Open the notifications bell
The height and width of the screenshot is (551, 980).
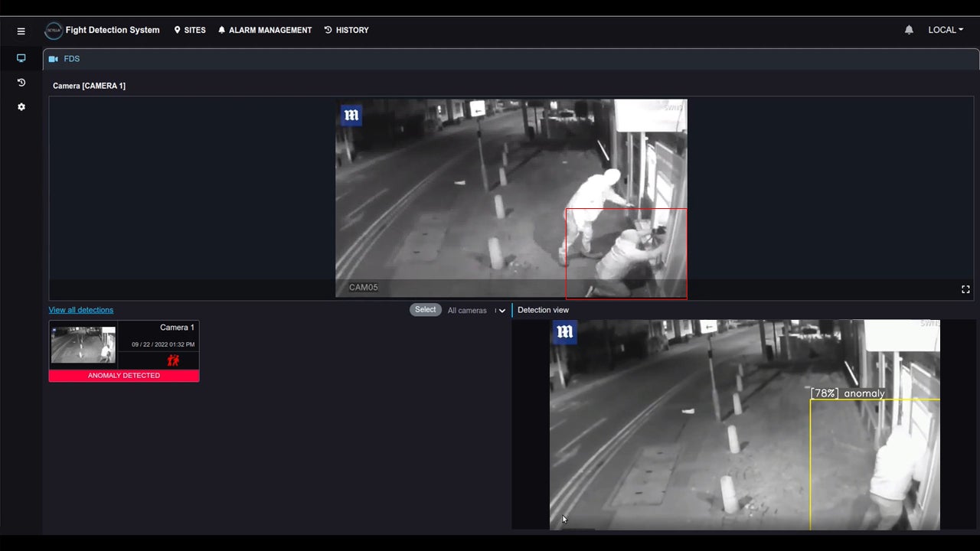(x=909, y=30)
